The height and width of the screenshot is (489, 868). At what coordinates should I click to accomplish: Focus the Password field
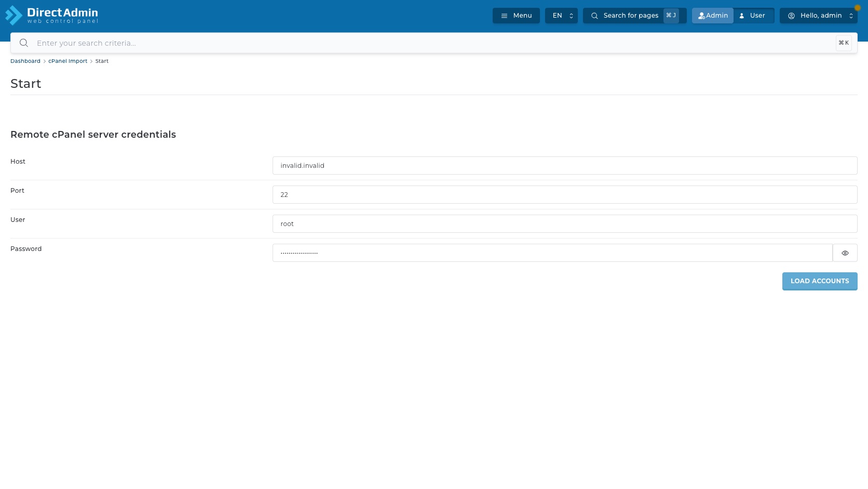(552, 253)
